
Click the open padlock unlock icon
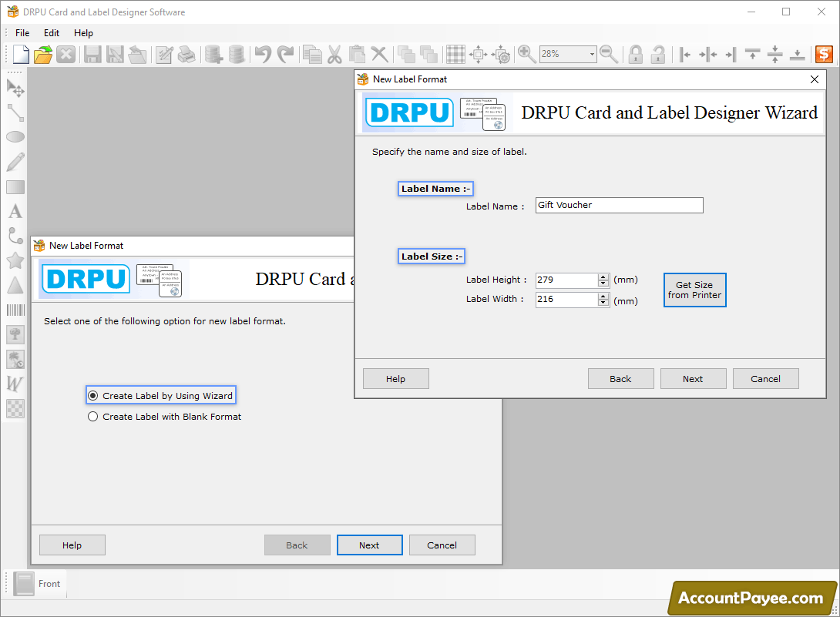pos(658,54)
